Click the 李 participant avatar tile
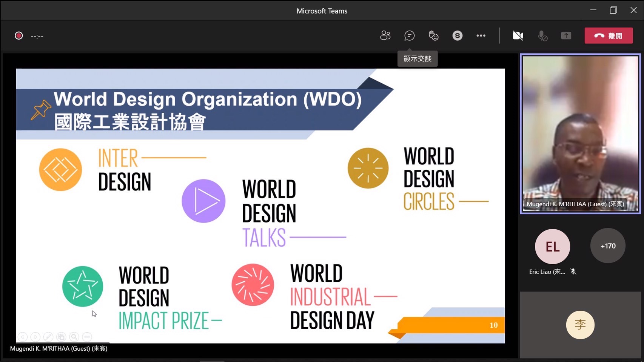Image resolution: width=644 pixels, height=362 pixels. [580, 325]
